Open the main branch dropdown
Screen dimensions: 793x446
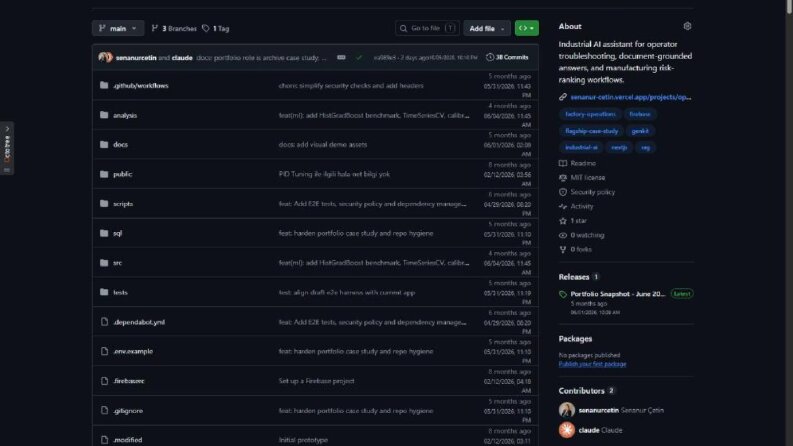(x=118, y=28)
